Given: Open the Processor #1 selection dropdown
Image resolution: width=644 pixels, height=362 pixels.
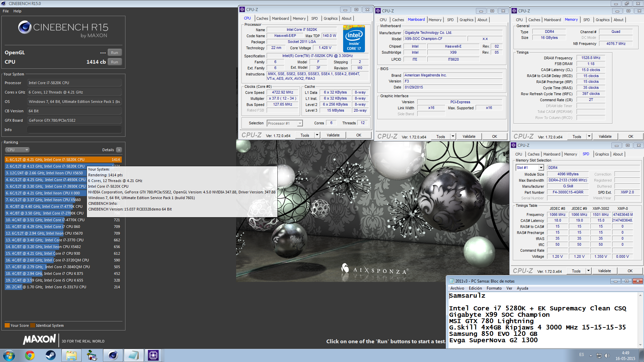Looking at the screenshot, I should 285,123.
